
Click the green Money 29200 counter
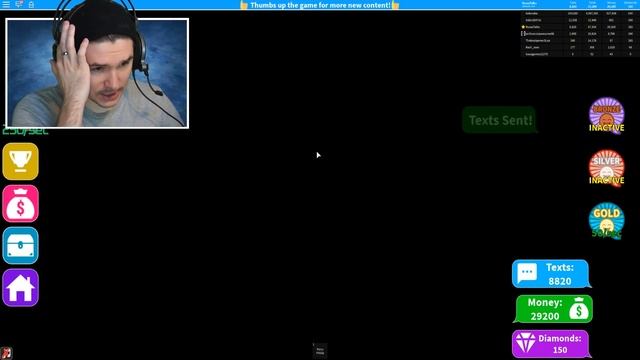pyautogui.click(x=553, y=309)
